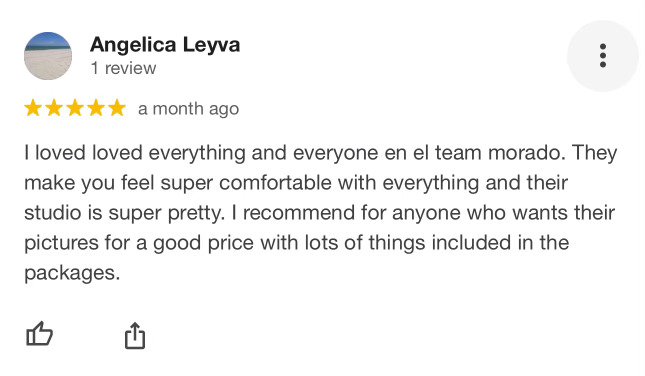Click the "a month ago" timestamp
The height and width of the screenshot is (376, 645).
click(188, 109)
